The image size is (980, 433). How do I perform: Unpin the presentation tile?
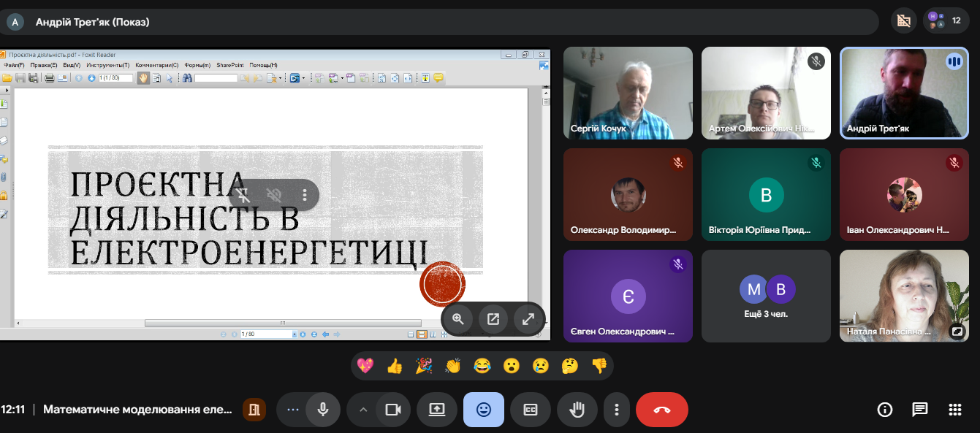click(x=245, y=195)
